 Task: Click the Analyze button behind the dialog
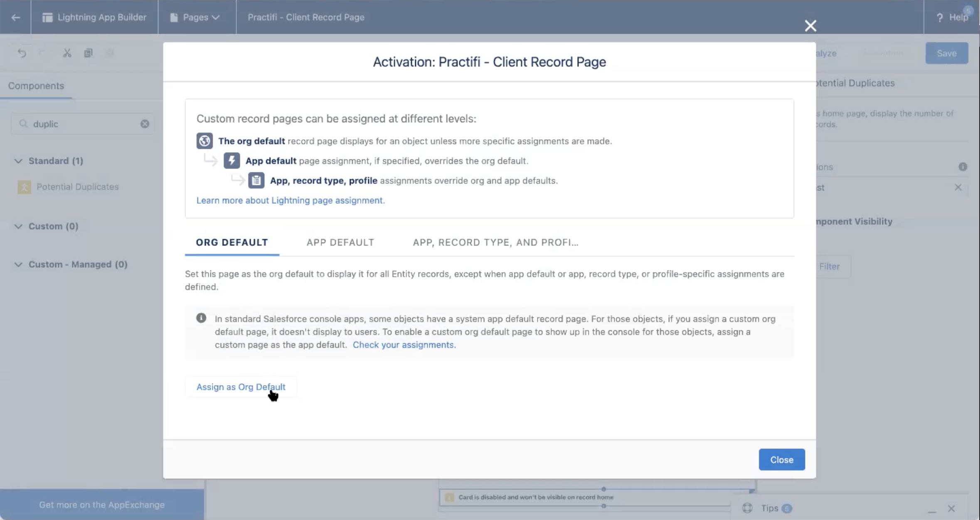pos(826,53)
